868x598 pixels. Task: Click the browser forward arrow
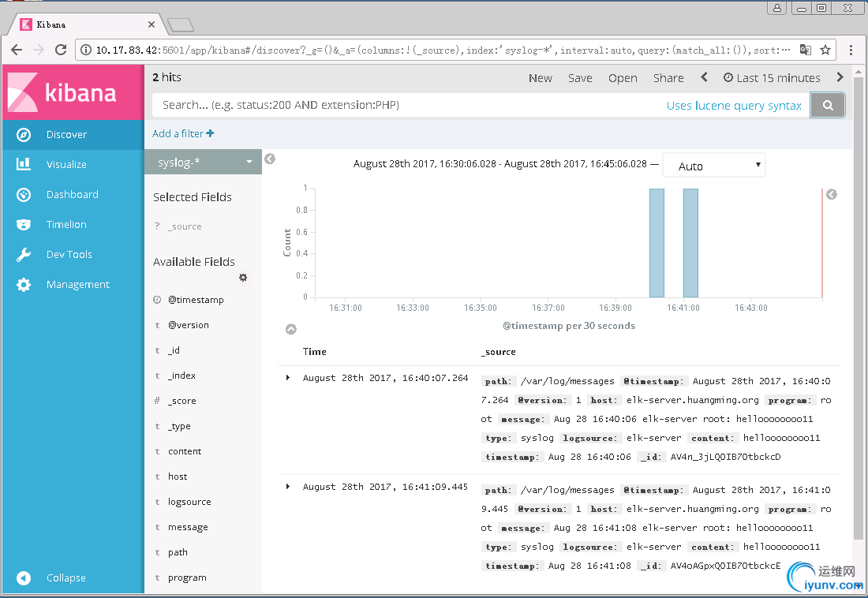click(x=38, y=50)
